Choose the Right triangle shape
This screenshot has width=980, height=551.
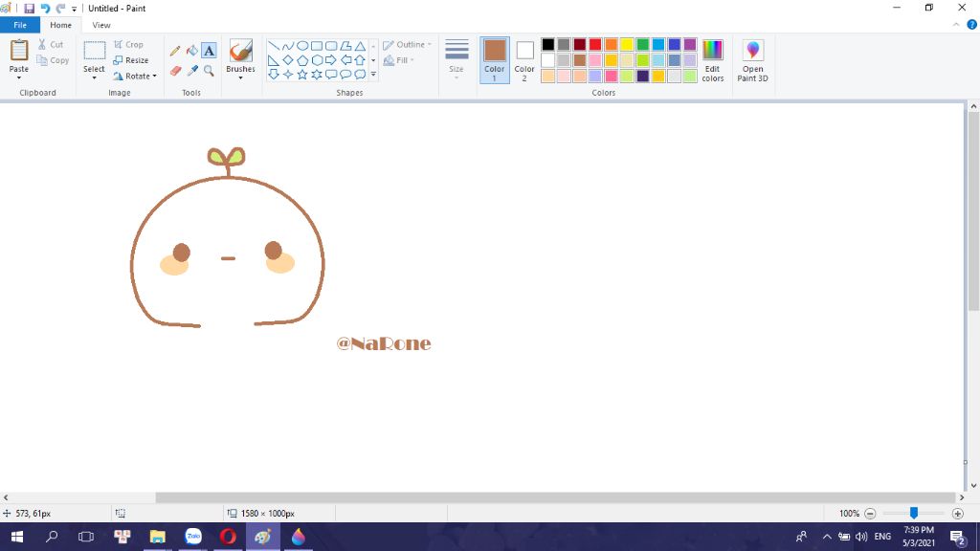coord(274,60)
